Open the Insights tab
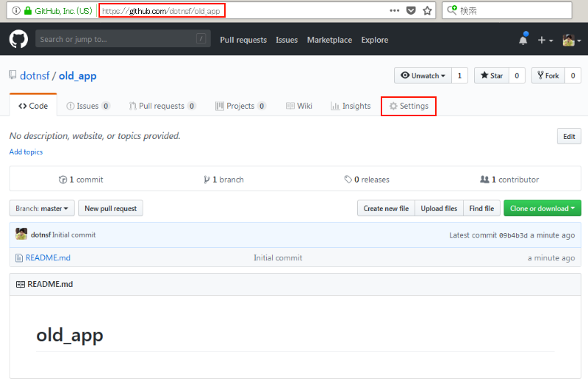588x384 pixels. [351, 106]
